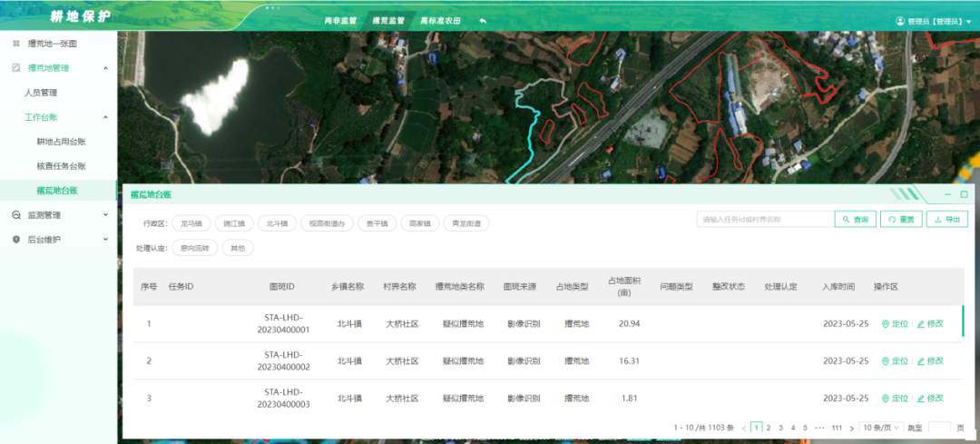
Task: Click the 后台维护 shield icon
Action: click(x=16, y=240)
